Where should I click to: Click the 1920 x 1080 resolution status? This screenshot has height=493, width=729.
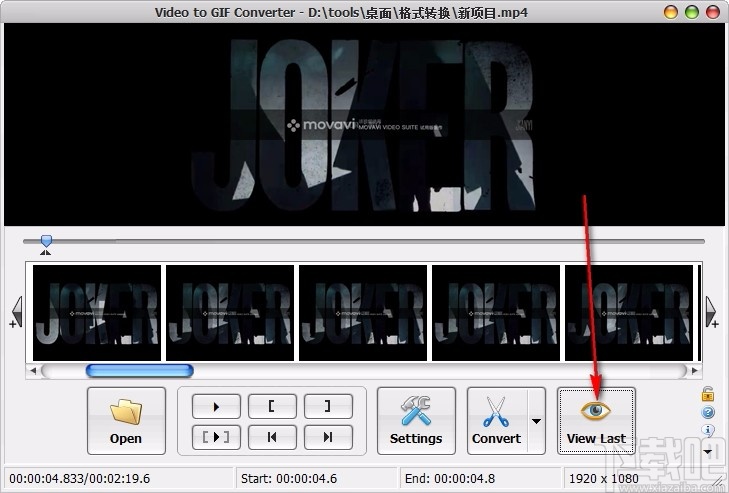[603, 479]
